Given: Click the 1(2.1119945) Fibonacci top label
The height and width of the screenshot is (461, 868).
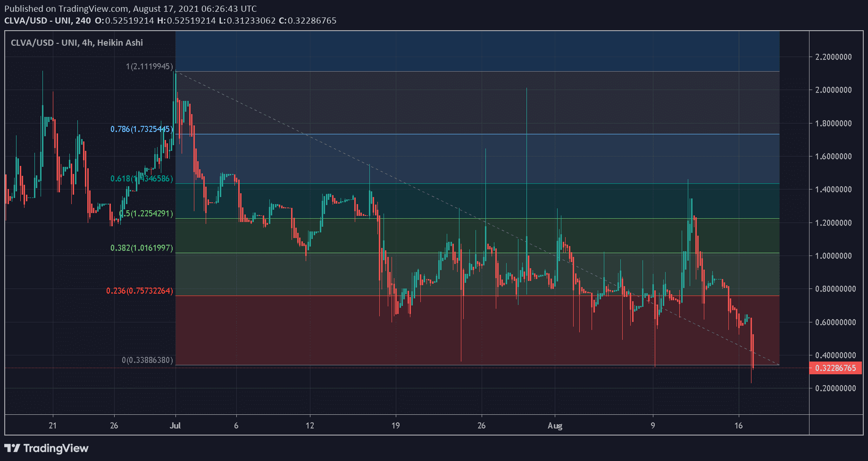Looking at the screenshot, I should pyautogui.click(x=149, y=66).
